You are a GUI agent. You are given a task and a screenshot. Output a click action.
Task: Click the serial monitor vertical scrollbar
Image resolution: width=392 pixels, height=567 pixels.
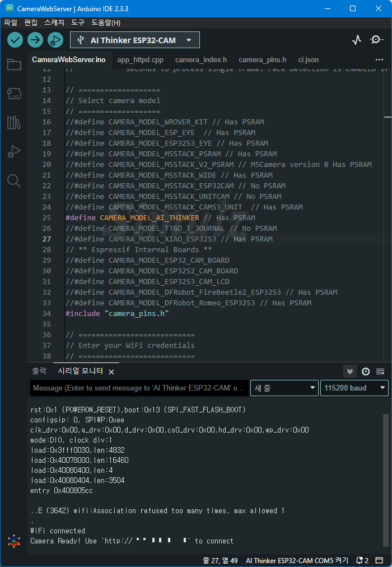385,481
